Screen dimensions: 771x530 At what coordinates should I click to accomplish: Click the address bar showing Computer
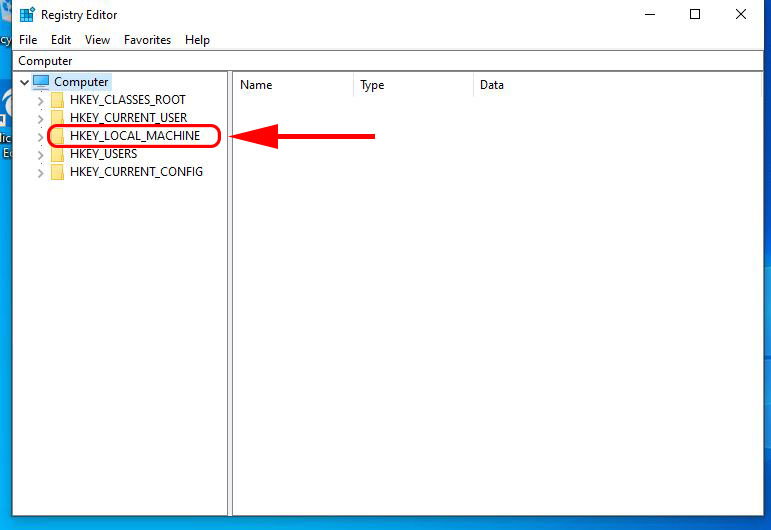pyautogui.click(x=388, y=61)
